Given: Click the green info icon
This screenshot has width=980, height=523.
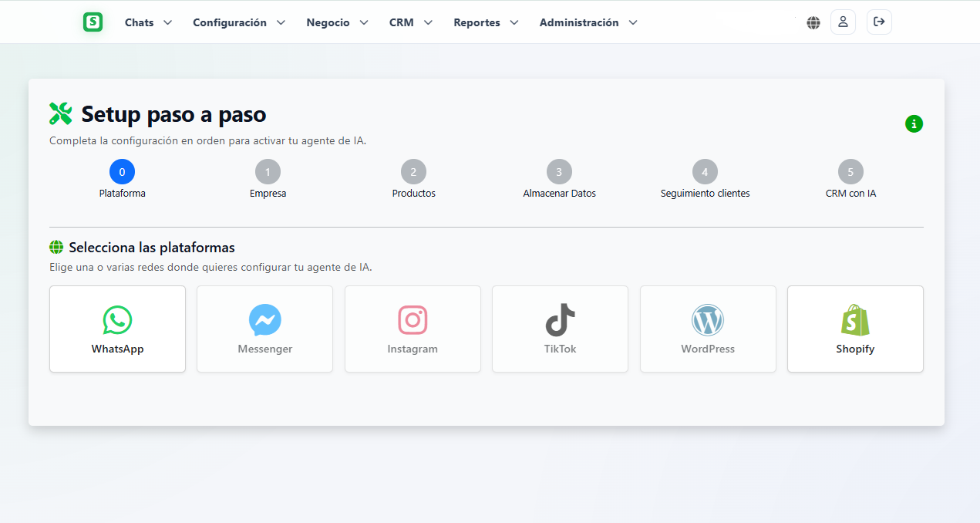Looking at the screenshot, I should pyautogui.click(x=914, y=123).
